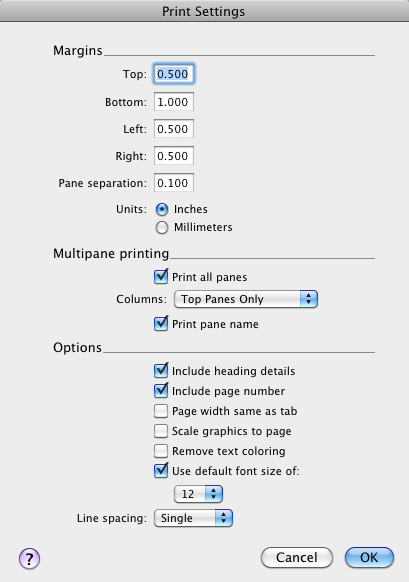
Task: Disable Include heading details option
Action: click(161, 370)
